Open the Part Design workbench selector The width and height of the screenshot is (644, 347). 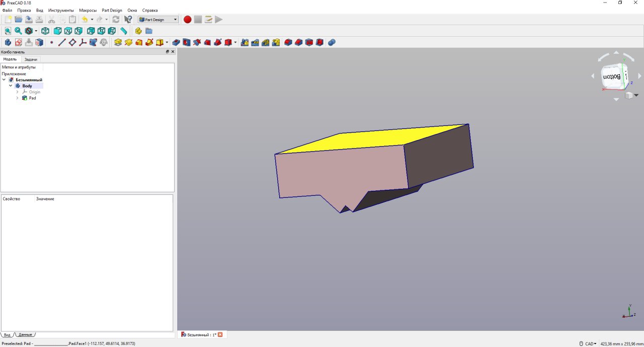pyautogui.click(x=158, y=20)
